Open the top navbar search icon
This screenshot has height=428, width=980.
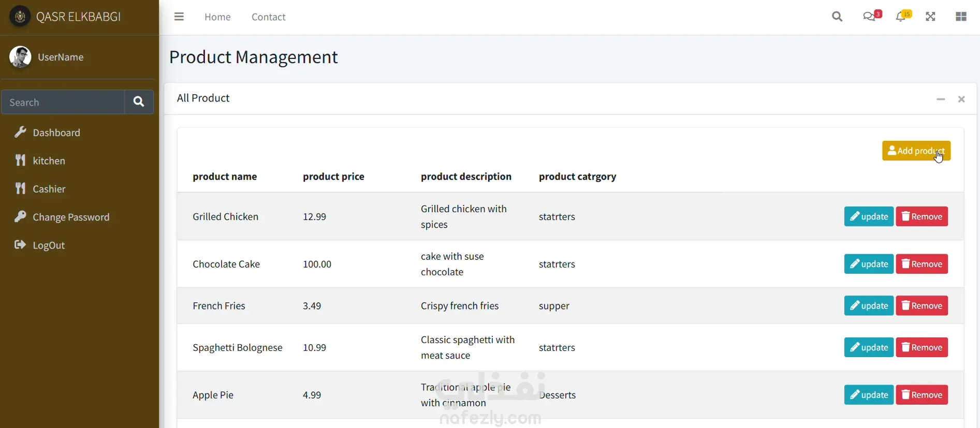click(837, 17)
